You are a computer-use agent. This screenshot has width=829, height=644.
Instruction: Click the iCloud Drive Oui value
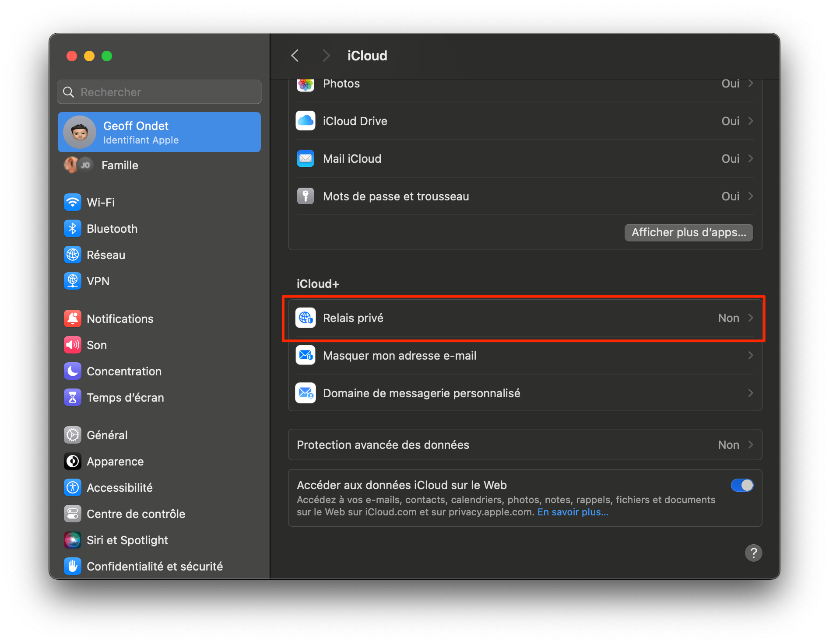pyautogui.click(x=730, y=121)
